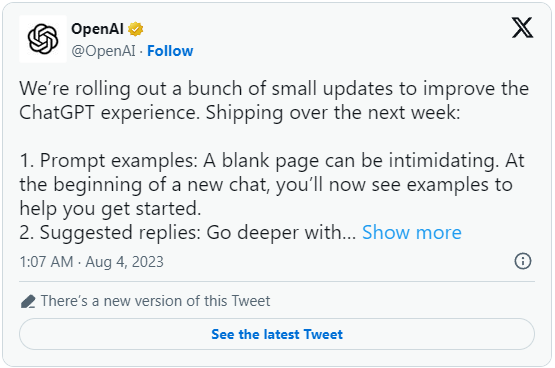Screen dimensions: 555x368
Task: Click the Aug 4, 2023 date
Action: (124, 262)
